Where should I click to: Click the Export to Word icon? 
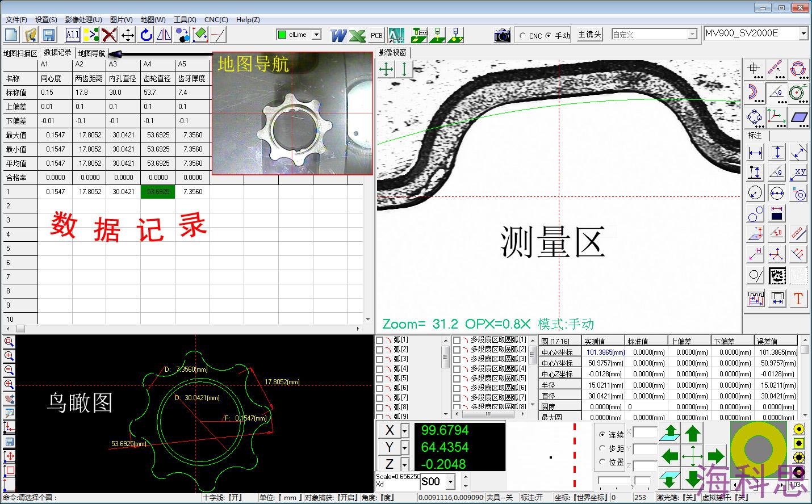click(x=338, y=35)
